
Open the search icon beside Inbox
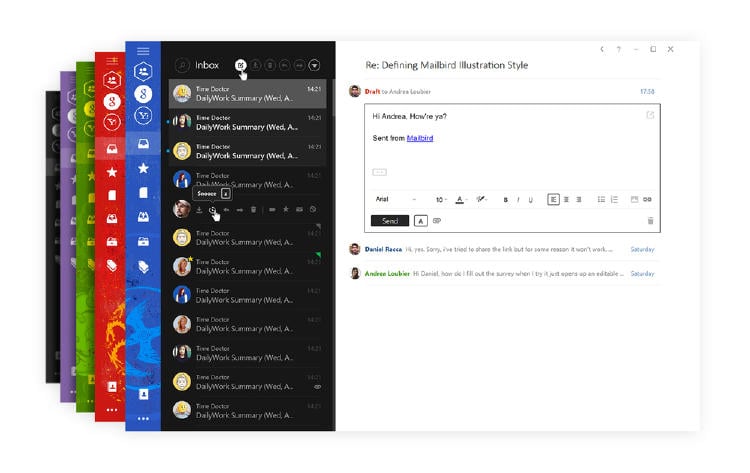(182, 65)
